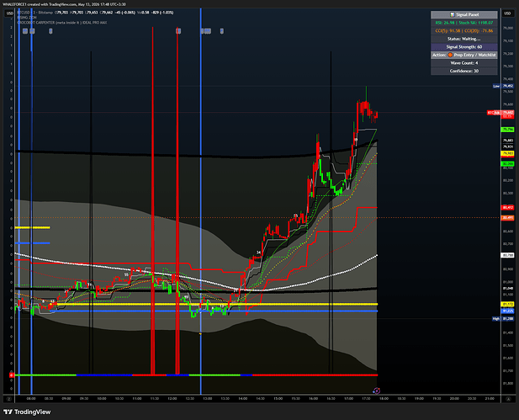519x420 pixels.
Task: Click the red marker at bottom-left of the color bar
Action: [12, 375]
